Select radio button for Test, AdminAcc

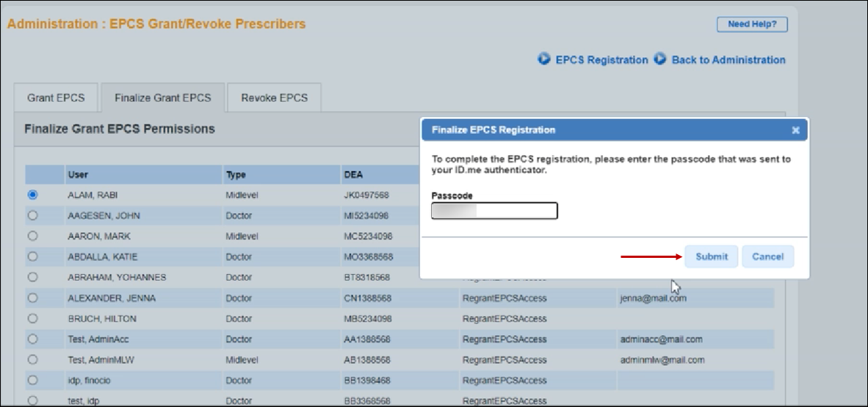point(32,339)
